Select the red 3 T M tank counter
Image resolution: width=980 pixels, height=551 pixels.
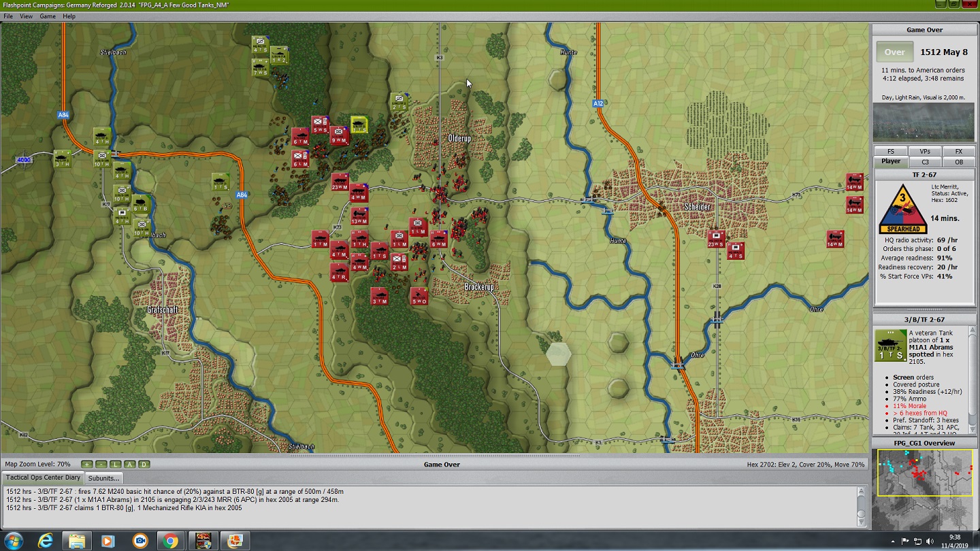tap(379, 296)
